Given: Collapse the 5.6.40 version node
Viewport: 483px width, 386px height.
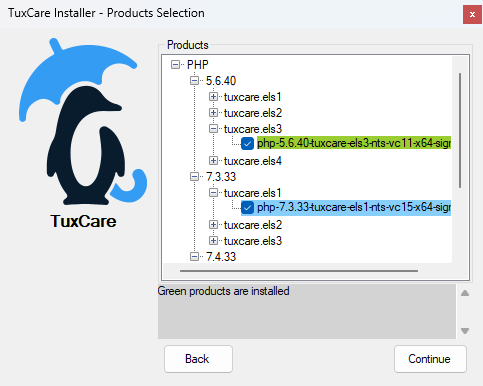Looking at the screenshot, I should coord(194,81).
